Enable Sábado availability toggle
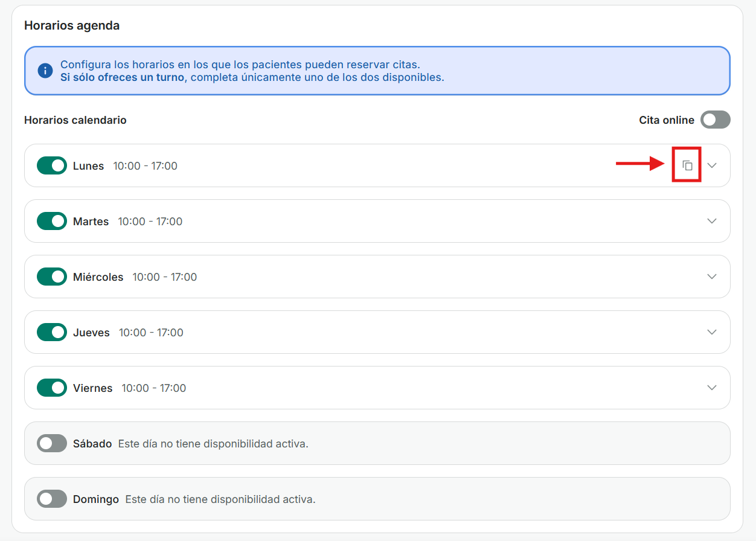The image size is (756, 541). [52, 443]
